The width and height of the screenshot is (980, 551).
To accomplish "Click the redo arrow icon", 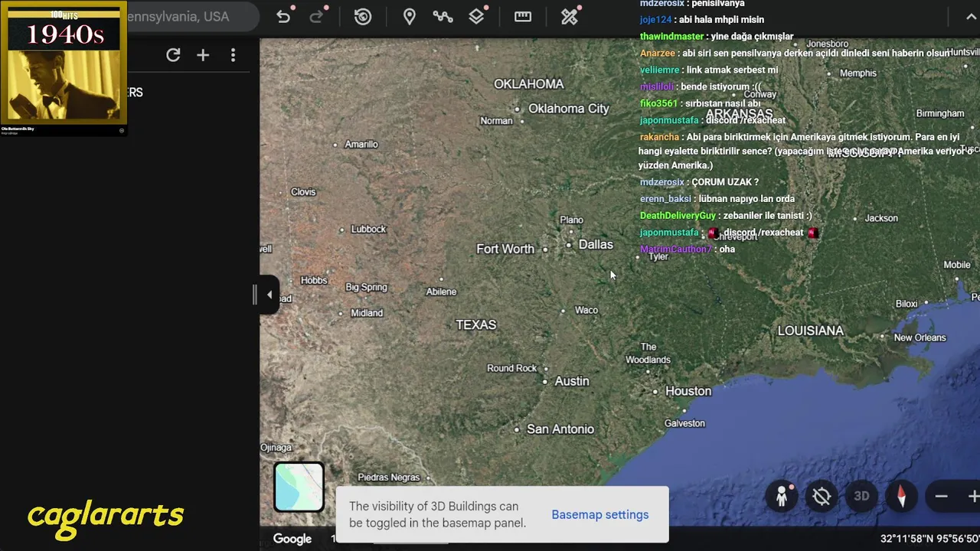I will pos(316,17).
